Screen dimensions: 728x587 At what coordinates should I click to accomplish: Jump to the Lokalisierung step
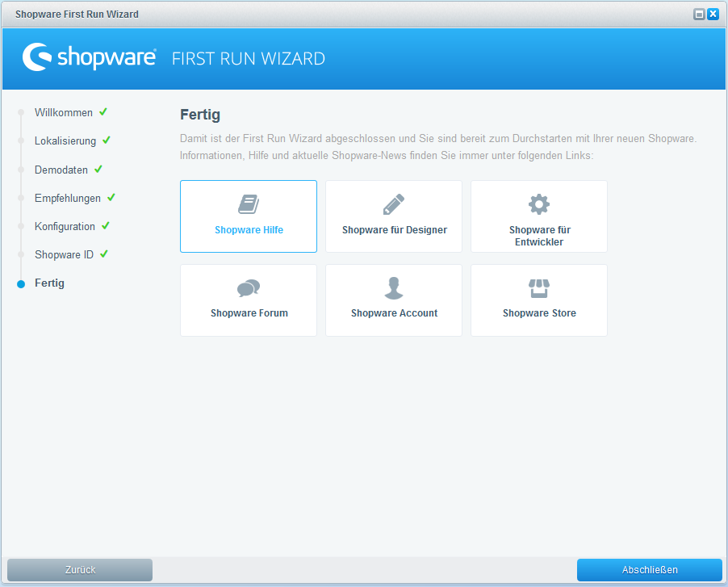click(65, 141)
